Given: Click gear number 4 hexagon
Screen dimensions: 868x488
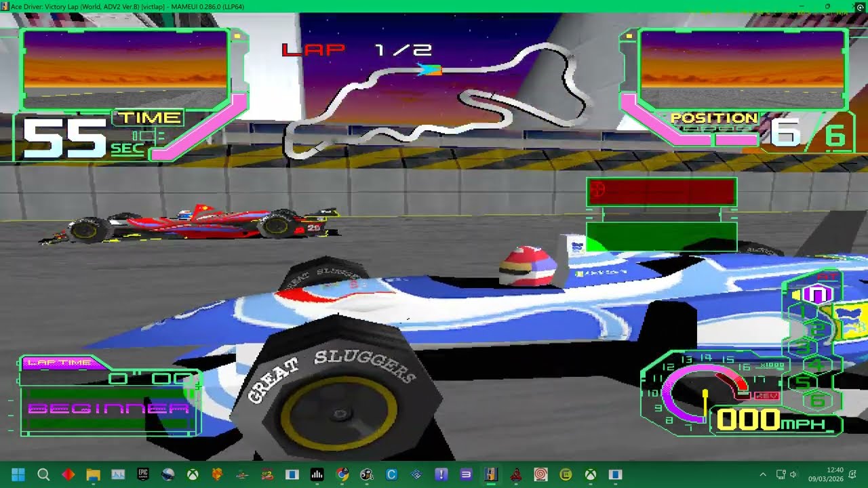Looking at the screenshot, I should click(818, 365).
